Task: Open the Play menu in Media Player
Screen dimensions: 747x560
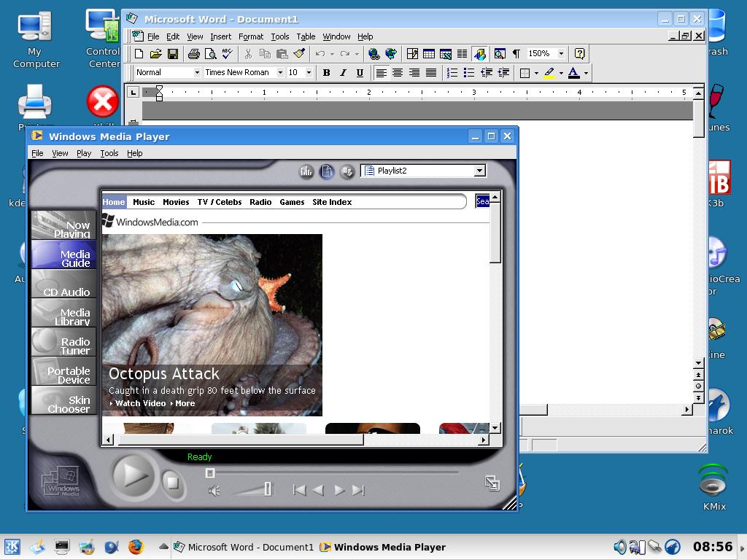Action: pos(83,153)
